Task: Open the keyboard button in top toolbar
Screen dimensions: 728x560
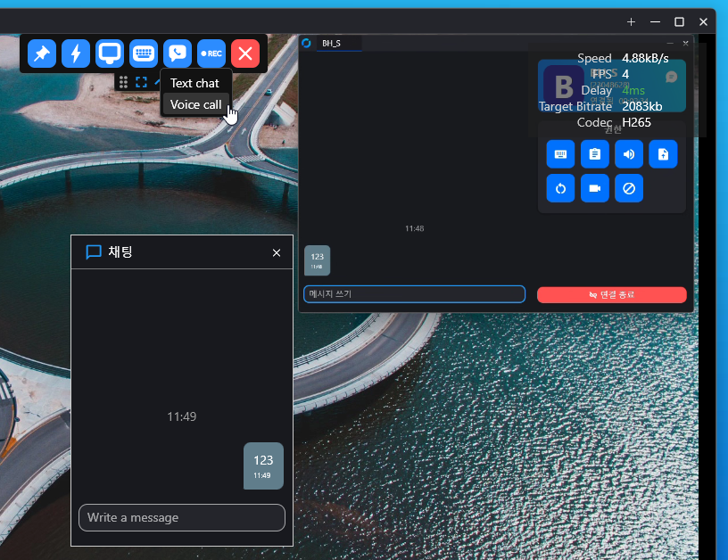Action: click(x=144, y=54)
